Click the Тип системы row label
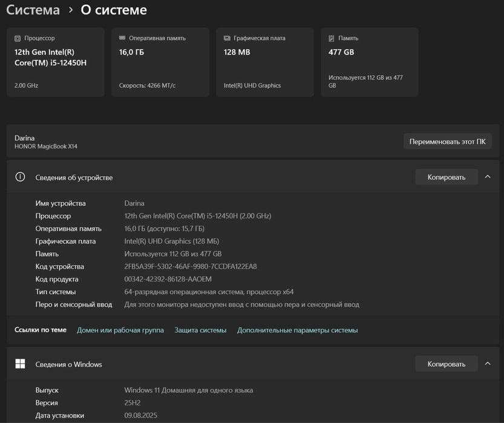 [x=56, y=292]
